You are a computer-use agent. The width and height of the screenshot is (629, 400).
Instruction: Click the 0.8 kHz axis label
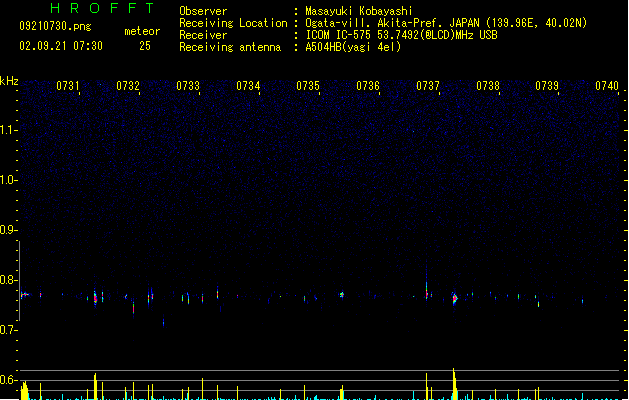coord(8,280)
